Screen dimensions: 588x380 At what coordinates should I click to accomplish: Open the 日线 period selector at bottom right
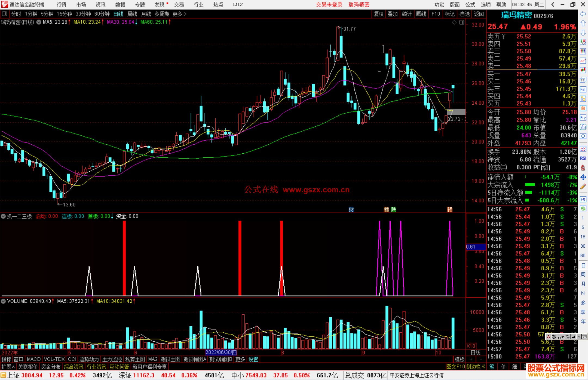coord(476,352)
